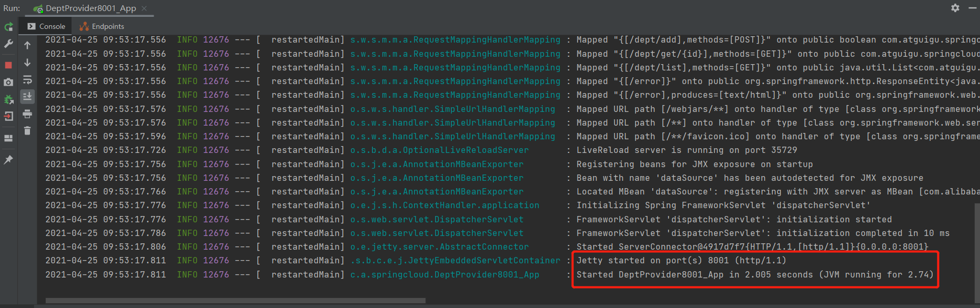Open run configuration wrench settings

[8, 44]
